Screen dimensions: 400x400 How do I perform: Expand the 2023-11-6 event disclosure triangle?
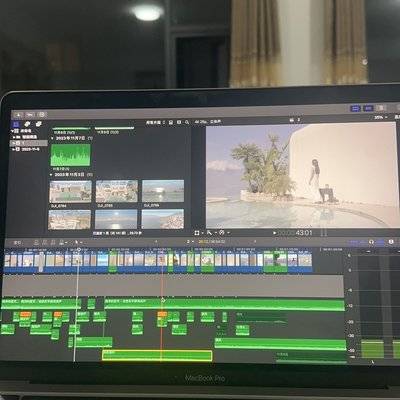14,149
